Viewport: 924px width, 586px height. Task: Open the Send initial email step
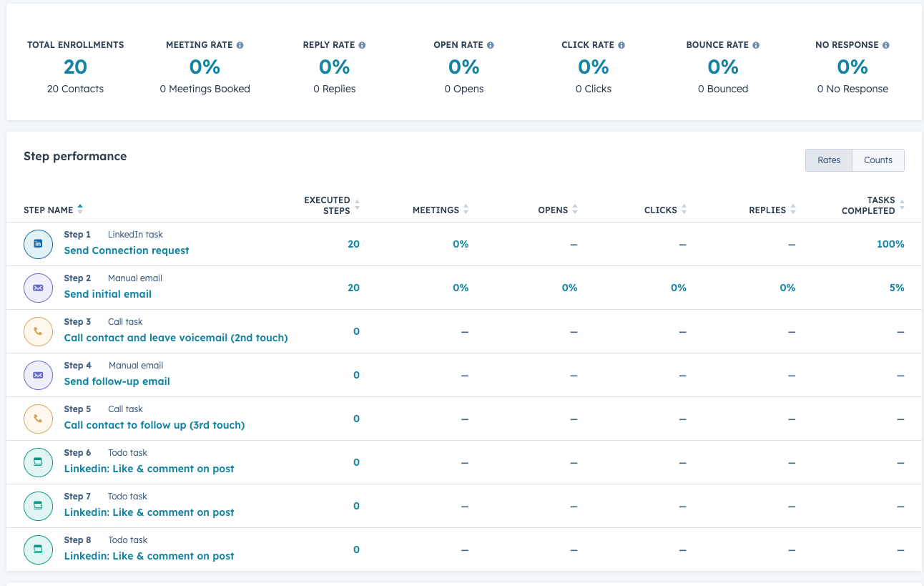click(108, 294)
